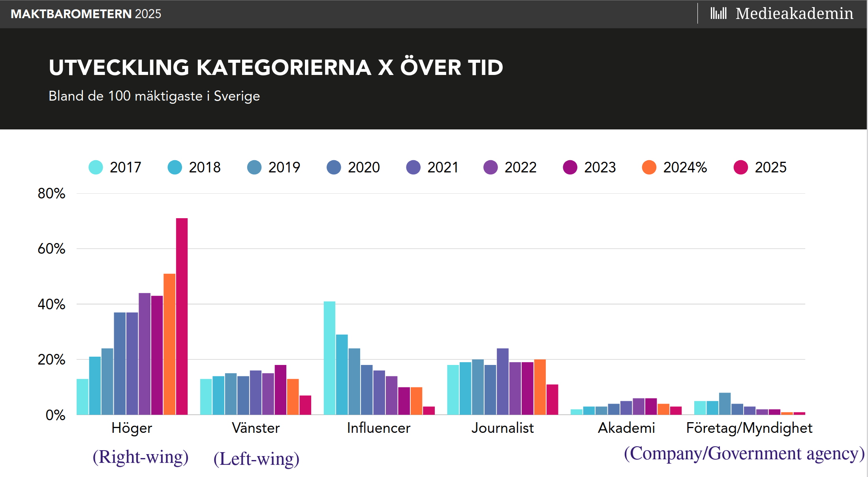Image resolution: width=868 pixels, height=477 pixels.
Task: Select the Journalist category axis label
Action: [x=502, y=428]
